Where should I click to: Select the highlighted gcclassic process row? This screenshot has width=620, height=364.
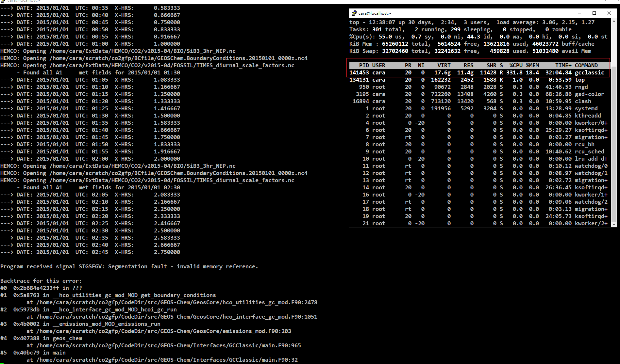click(x=458, y=72)
